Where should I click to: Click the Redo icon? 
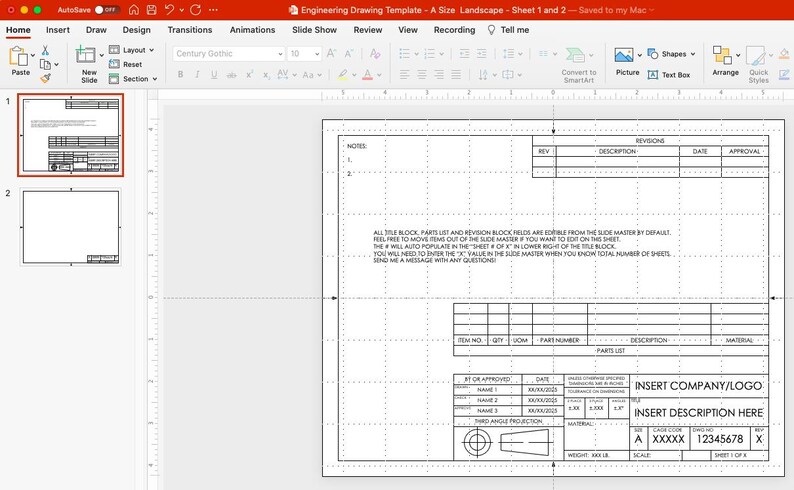(195, 10)
